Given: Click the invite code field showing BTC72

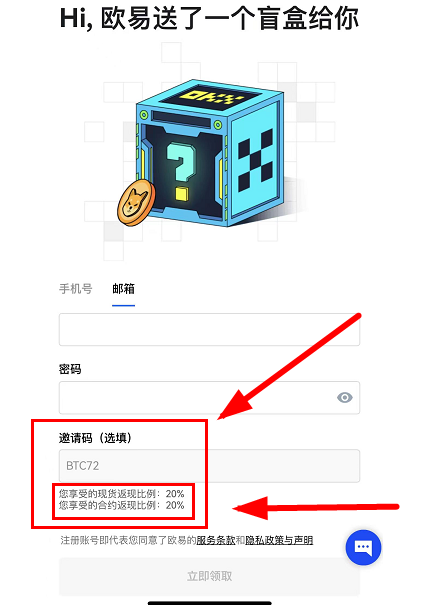Looking at the screenshot, I should click(209, 466).
